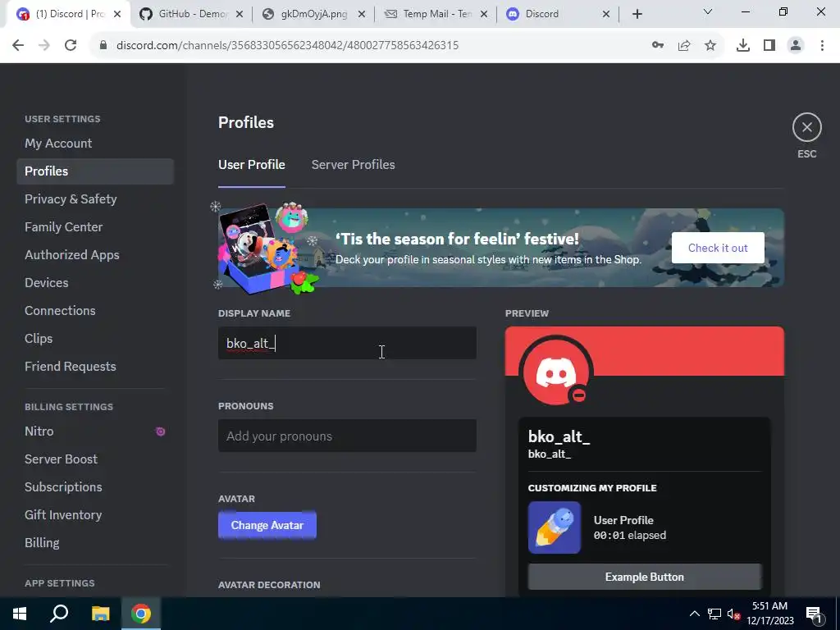The image size is (840, 630).
Task: Toggle the browser side panel icon
Action: pyautogui.click(x=769, y=45)
